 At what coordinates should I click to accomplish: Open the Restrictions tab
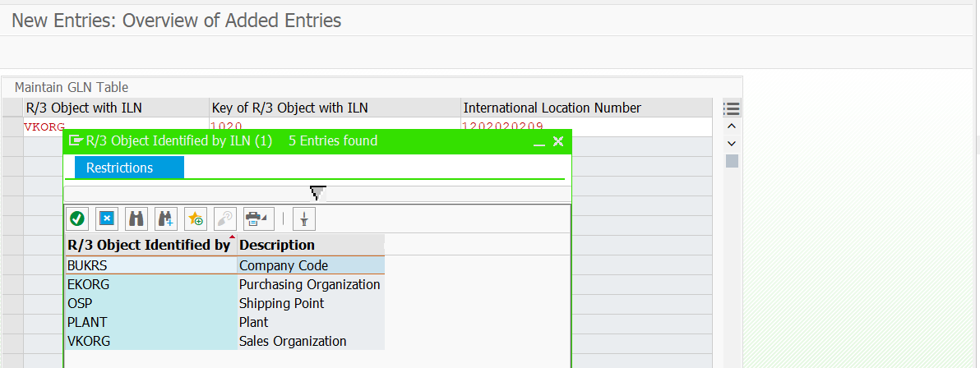tap(129, 168)
